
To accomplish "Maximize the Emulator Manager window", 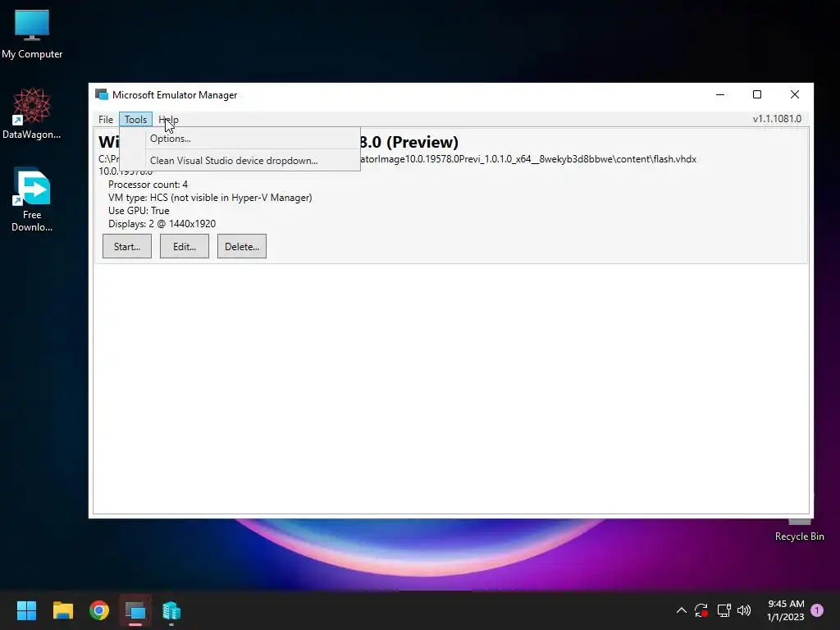I will coord(757,95).
